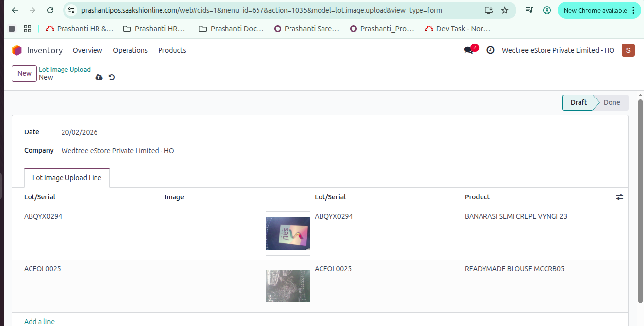This screenshot has height=326, width=644.
Task: Open the Products menu
Action: click(x=172, y=50)
